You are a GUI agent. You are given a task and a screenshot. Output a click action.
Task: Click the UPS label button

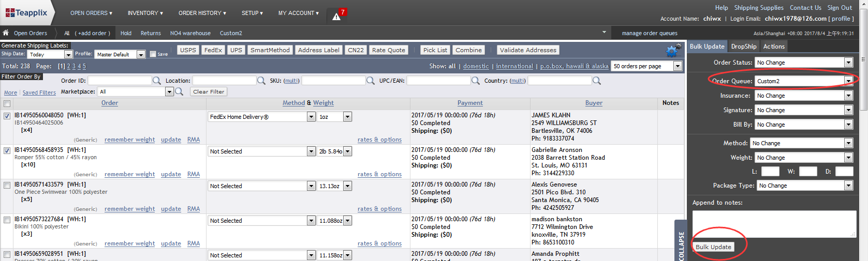point(236,50)
